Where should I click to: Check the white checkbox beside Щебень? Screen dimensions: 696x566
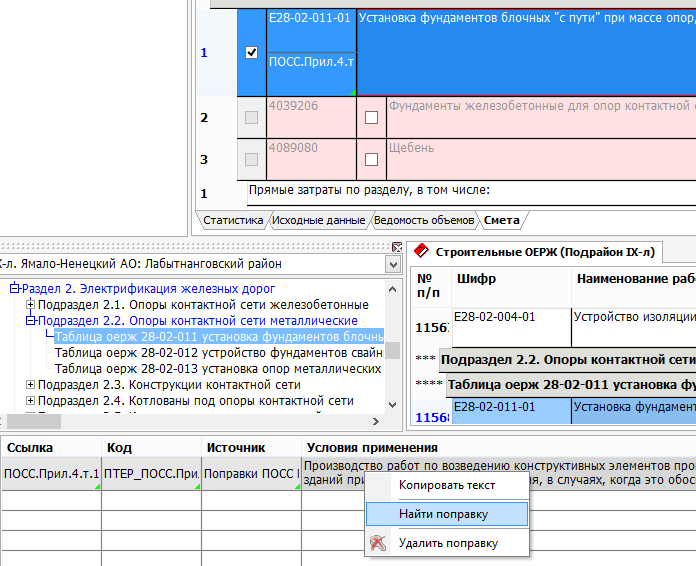tap(371, 159)
